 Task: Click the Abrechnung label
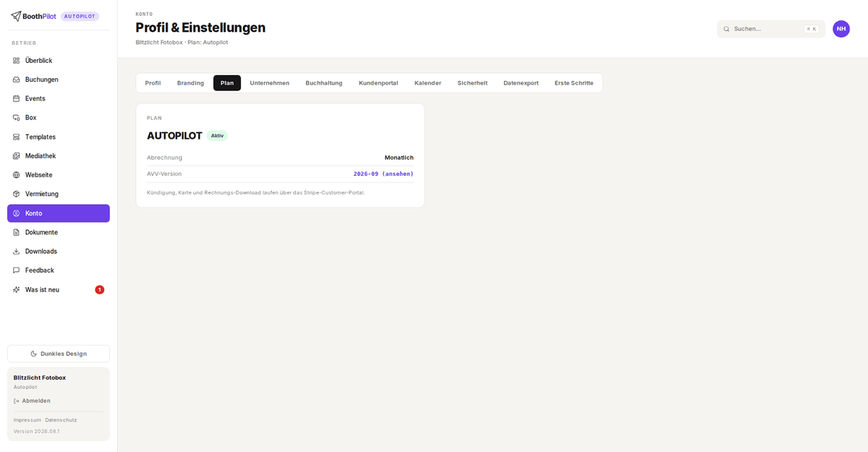[165, 158]
